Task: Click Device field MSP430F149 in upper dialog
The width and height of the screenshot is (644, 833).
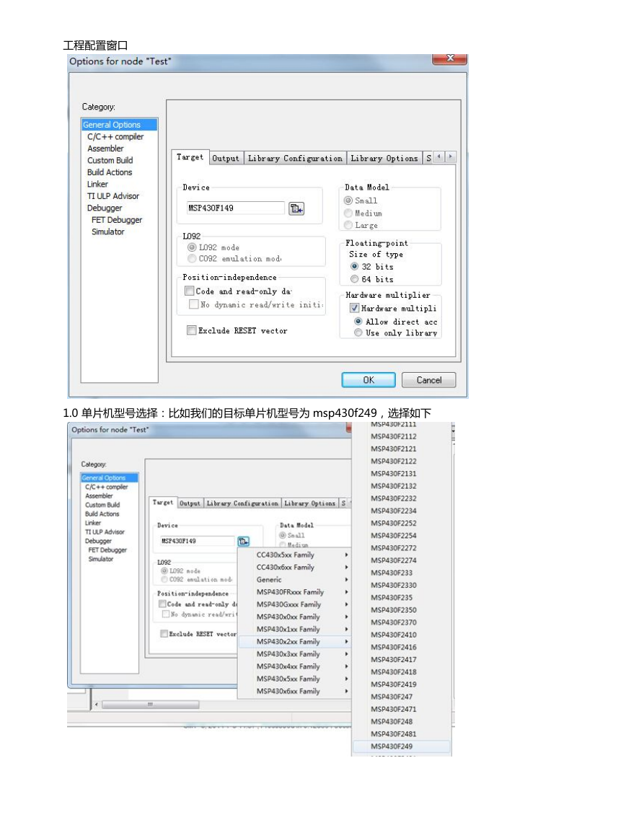Action: [235, 208]
